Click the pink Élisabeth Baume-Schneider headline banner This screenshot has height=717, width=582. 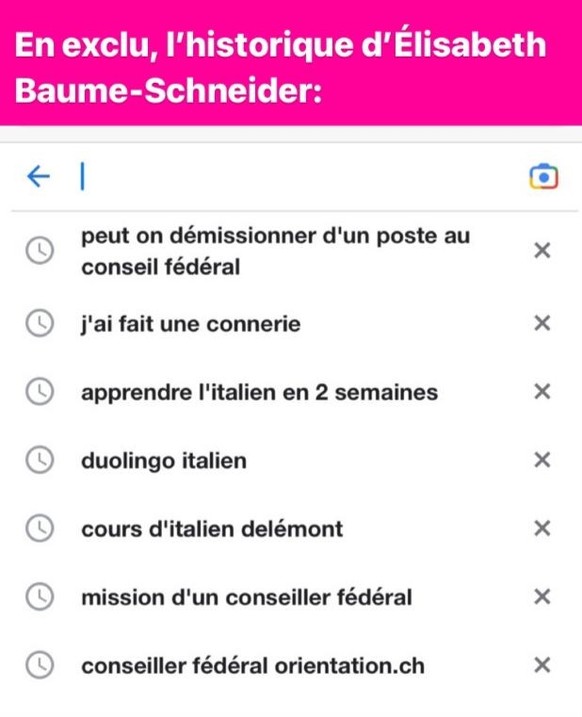(x=291, y=63)
